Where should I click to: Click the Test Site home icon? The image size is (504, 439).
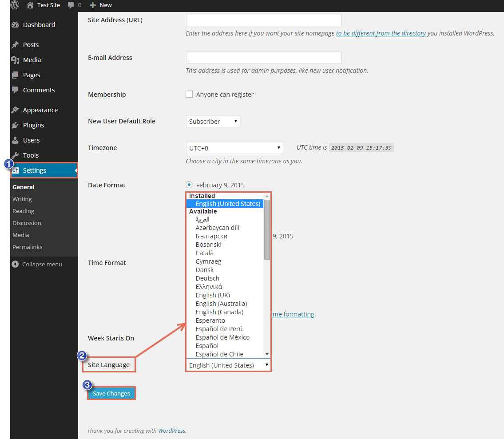(30, 5)
